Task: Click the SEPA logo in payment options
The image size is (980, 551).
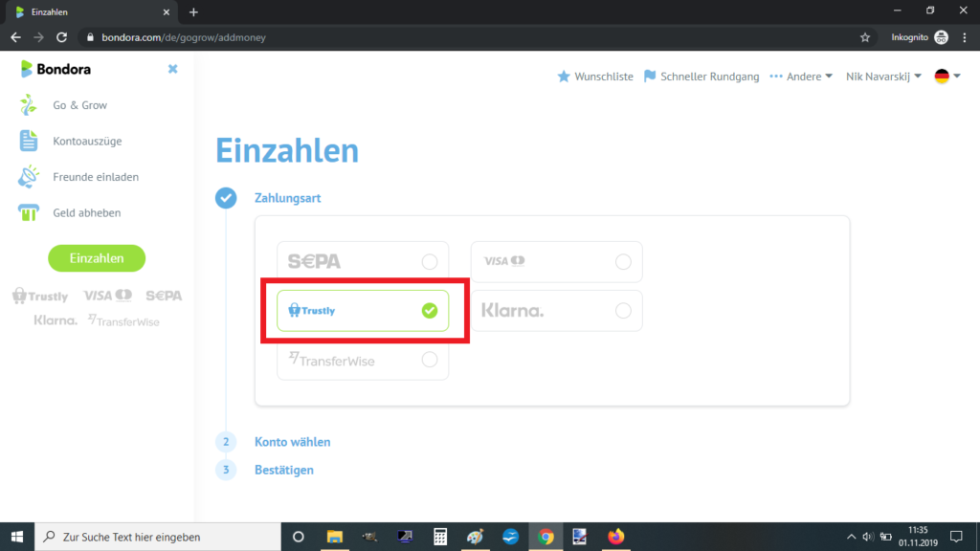Action: (314, 261)
